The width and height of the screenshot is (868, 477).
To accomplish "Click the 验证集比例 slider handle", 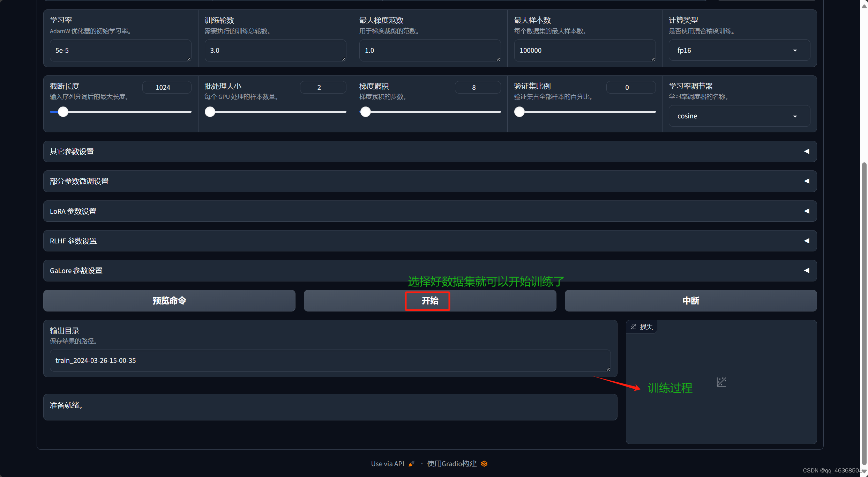I will [519, 112].
